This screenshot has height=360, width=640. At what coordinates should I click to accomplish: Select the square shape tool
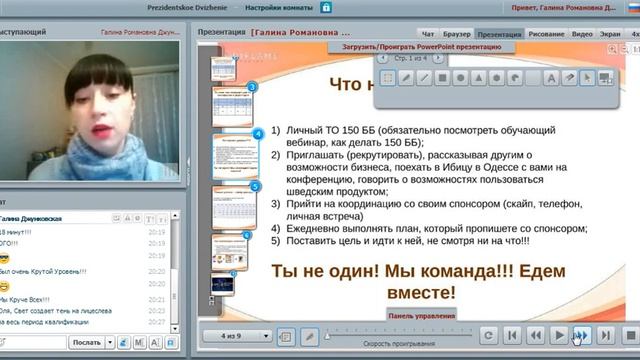point(442,78)
